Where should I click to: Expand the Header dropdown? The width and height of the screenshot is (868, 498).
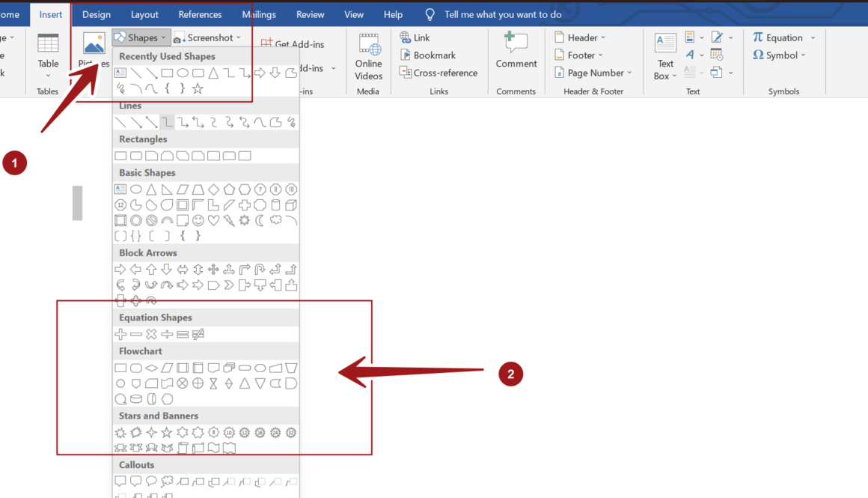[x=581, y=37]
